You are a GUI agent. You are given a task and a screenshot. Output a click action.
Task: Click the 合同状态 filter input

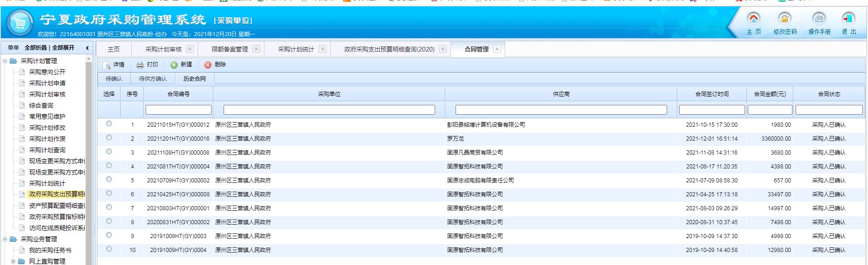point(829,110)
